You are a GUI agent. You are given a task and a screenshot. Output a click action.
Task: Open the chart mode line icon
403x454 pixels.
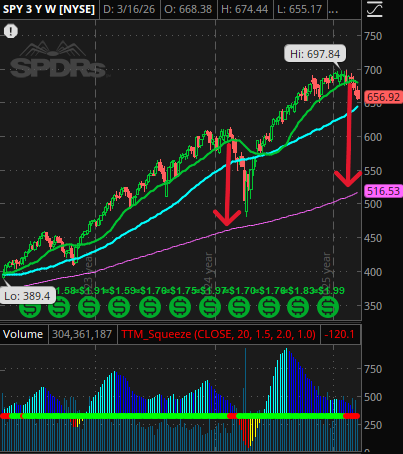point(375,9)
